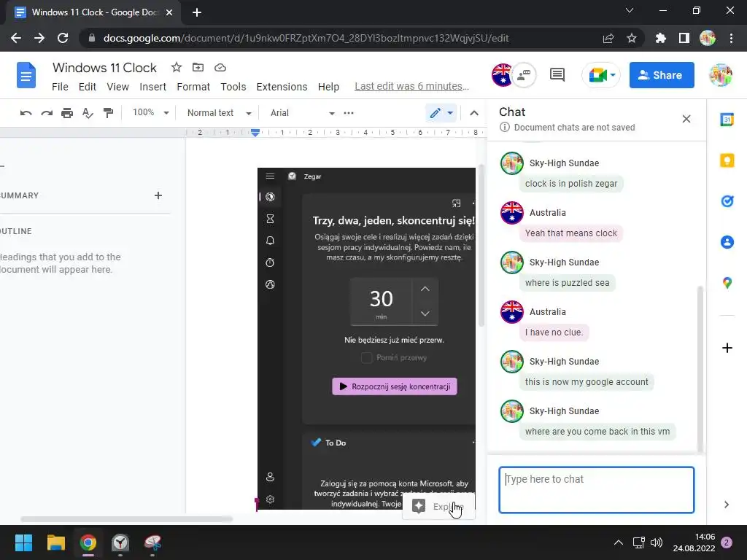
Task: Open the Format menu
Action: [x=193, y=87]
